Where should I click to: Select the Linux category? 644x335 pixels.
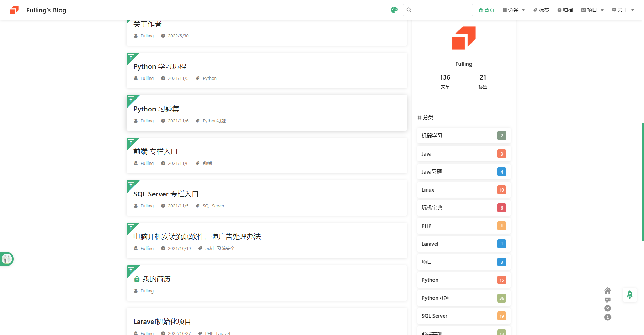[464, 190]
